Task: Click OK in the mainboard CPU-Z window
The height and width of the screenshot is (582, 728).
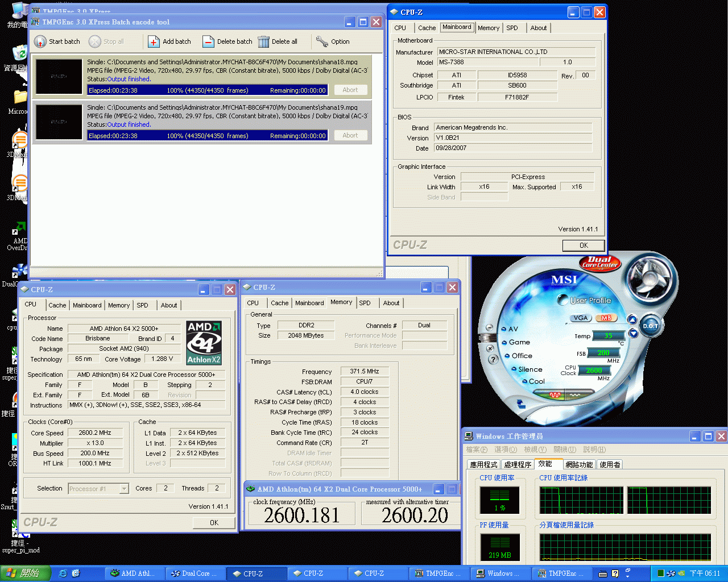Action: [x=584, y=246]
